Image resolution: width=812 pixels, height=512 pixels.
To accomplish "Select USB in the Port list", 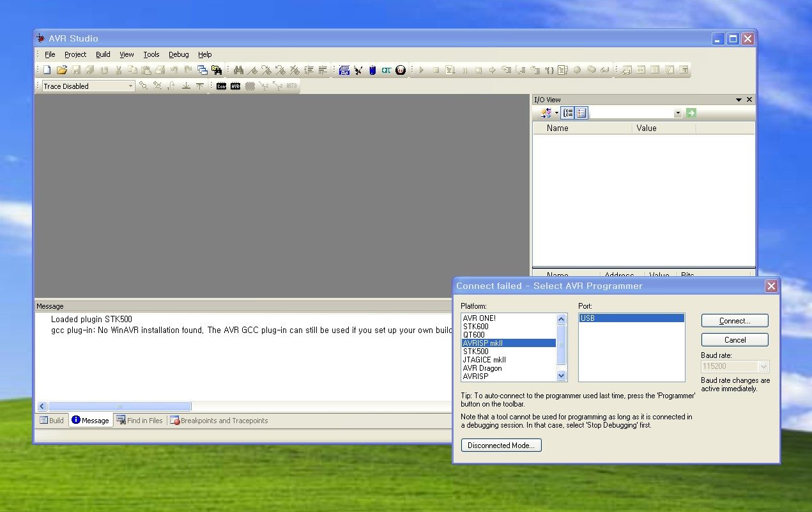I will click(x=631, y=318).
